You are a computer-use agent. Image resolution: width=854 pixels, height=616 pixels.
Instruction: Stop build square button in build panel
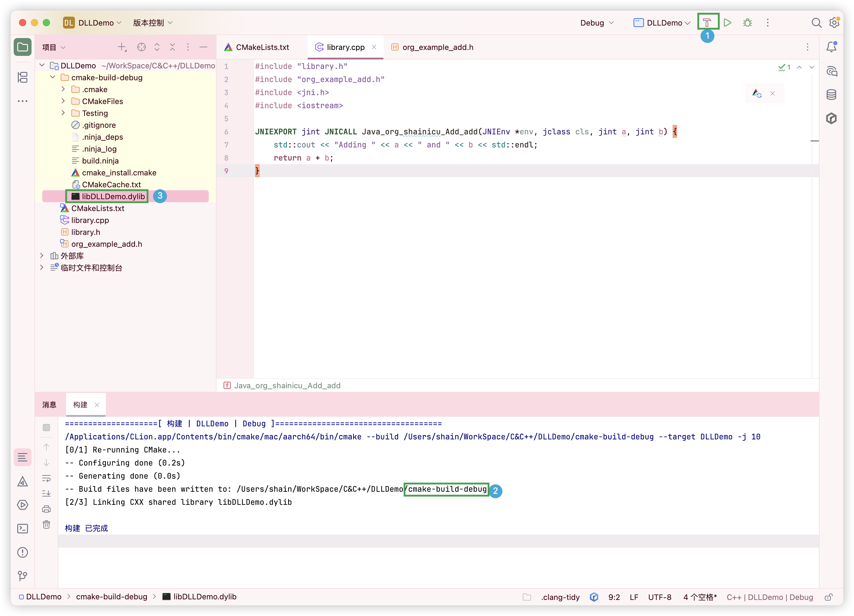(x=46, y=427)
